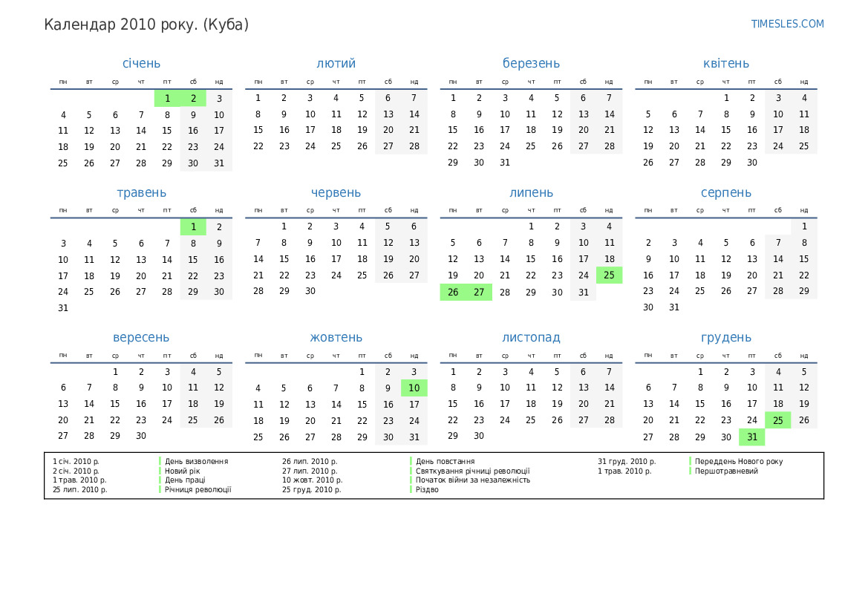The height and width of the screenshot is (614, 868).
Task: Click legend entry 'Новий рік'
Action: coord(182,471)
